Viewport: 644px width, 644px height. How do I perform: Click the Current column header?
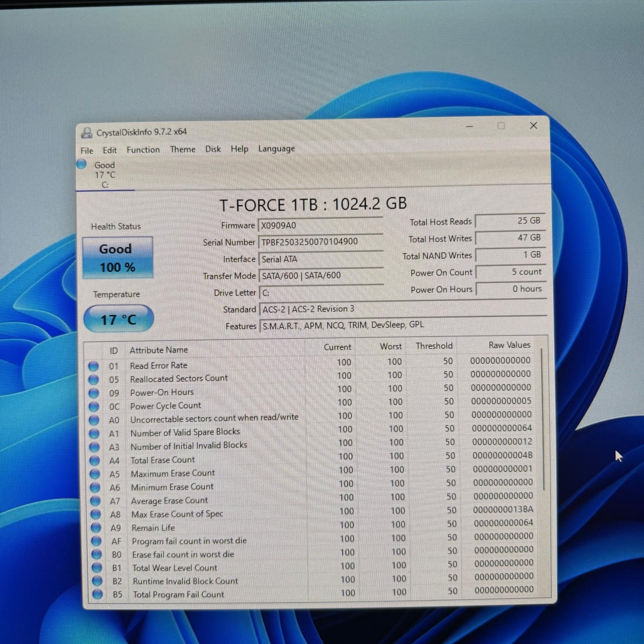337,347
